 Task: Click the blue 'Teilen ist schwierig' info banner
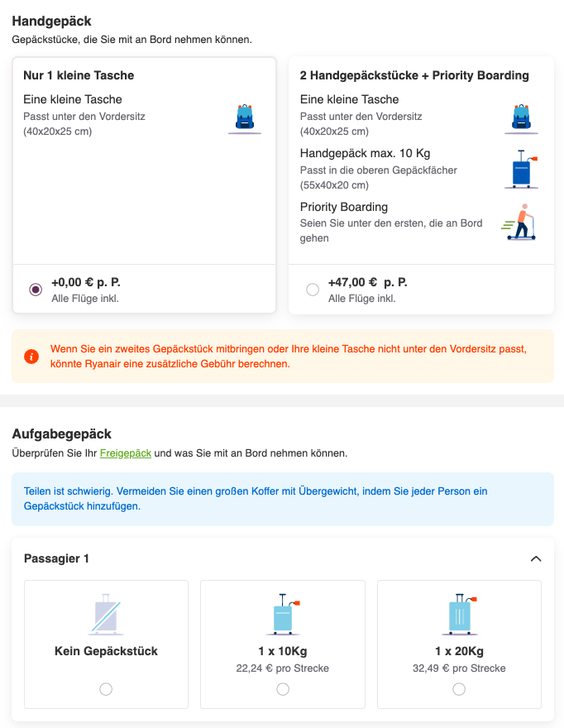[283, 499]
